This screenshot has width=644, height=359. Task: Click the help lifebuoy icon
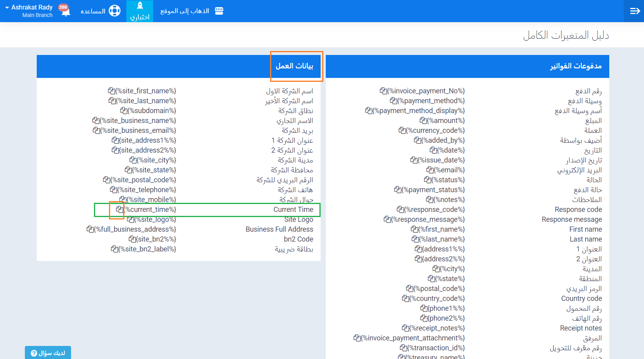(115, 11)
